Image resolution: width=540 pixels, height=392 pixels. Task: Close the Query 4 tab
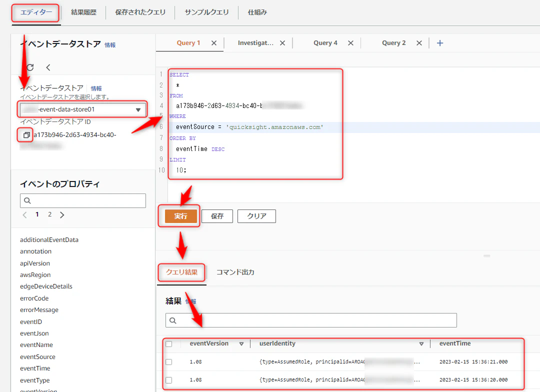tap(350, 43)
